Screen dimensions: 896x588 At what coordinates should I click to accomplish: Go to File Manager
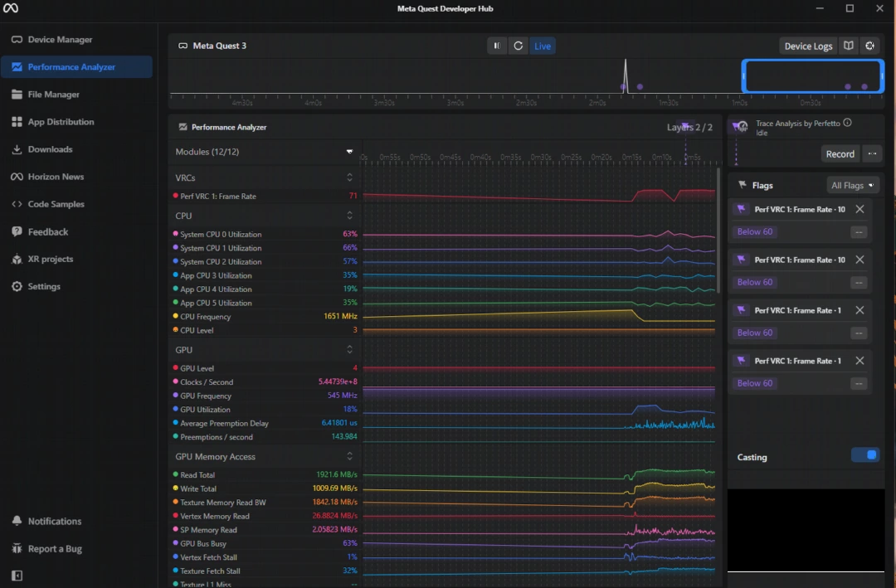click(76, 95)
